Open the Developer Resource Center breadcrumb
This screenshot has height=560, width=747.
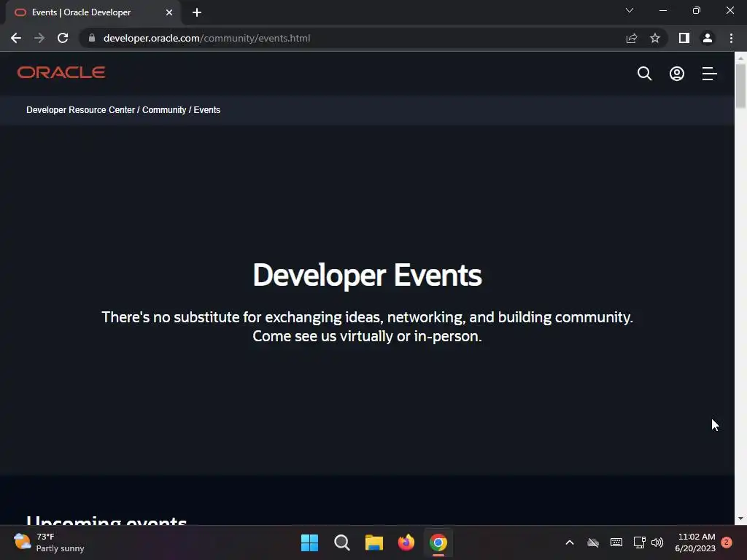[x=80, y=110]
